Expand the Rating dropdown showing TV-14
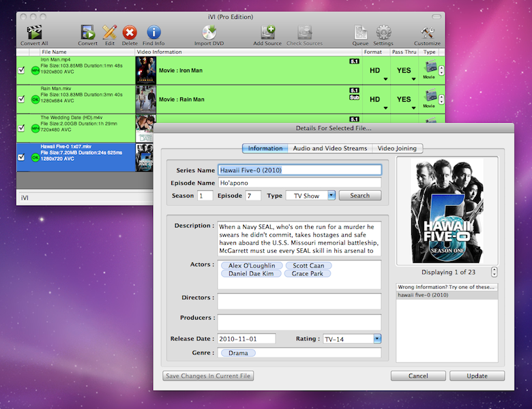 352,339
